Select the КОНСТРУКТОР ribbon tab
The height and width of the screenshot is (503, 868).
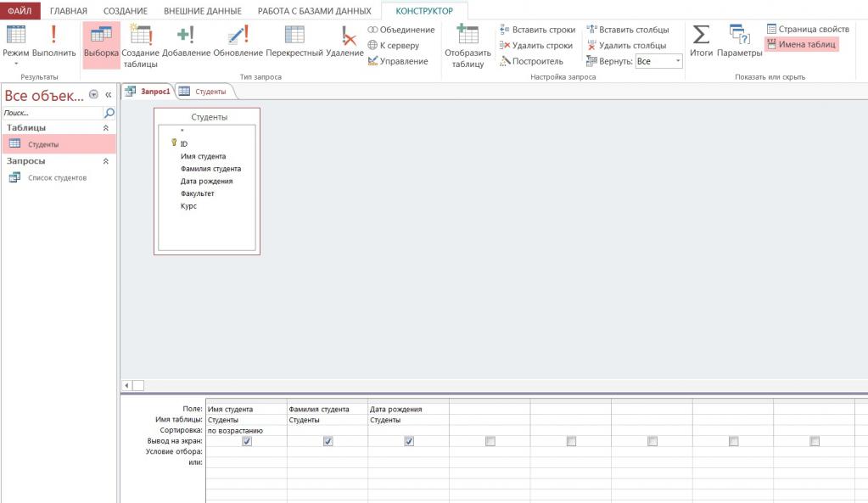click(x=424, y=10)
